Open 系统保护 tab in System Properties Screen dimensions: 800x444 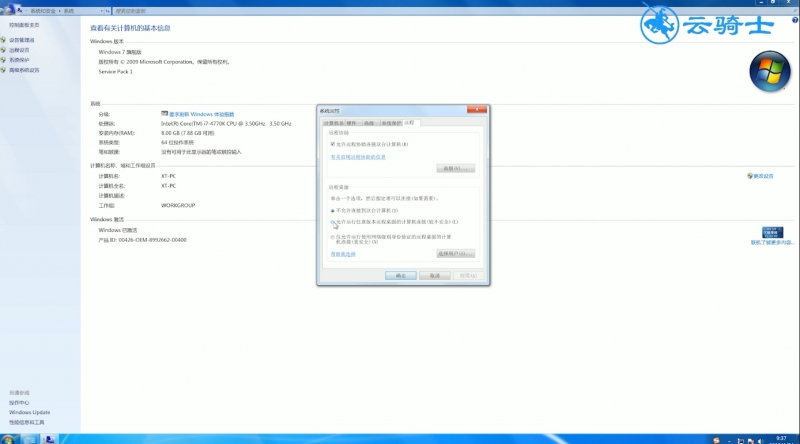point(391,123)
